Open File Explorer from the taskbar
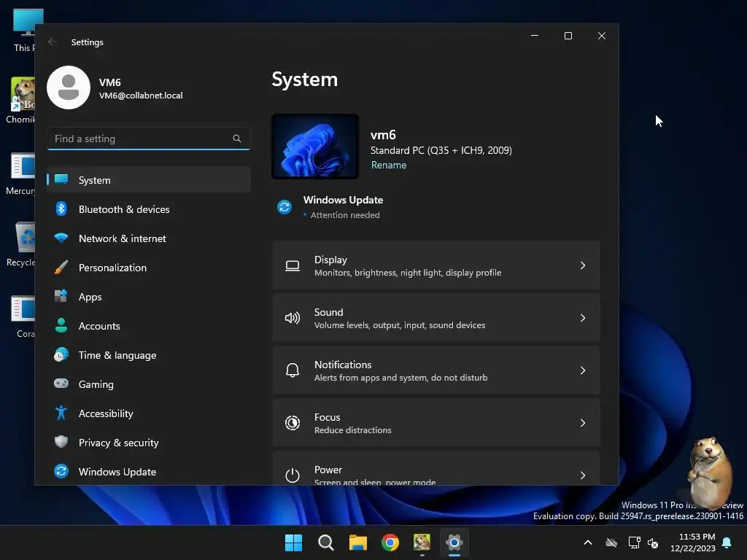Viewport: 747px width, 560px height. click(x=357, y=542)
